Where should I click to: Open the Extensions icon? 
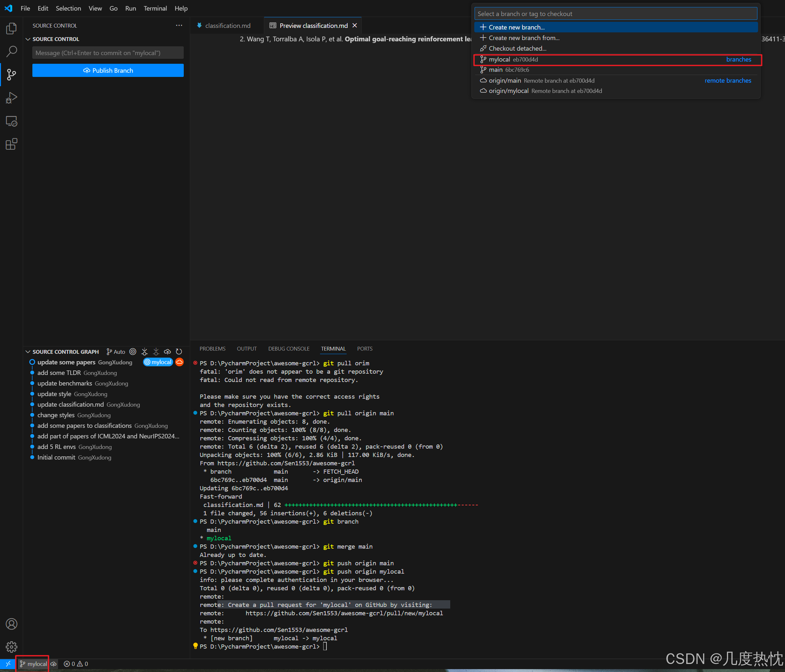(11, 144)
